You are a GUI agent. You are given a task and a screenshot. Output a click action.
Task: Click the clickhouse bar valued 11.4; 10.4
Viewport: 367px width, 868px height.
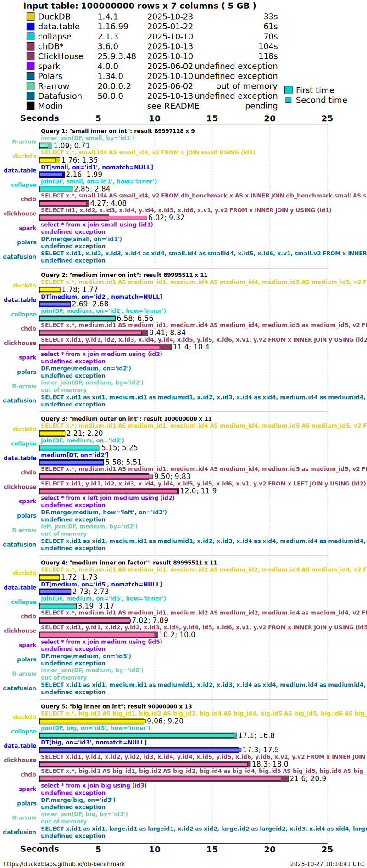pyautogui.click(x=106, y=347)
